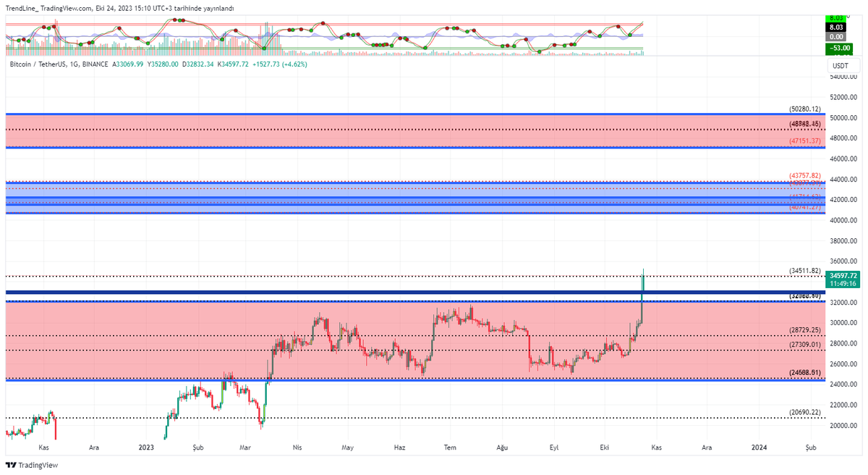This screenshot has height=475, width=868.
Task: Click the 46000.00 price axis label
Action: tap(843, 159)
